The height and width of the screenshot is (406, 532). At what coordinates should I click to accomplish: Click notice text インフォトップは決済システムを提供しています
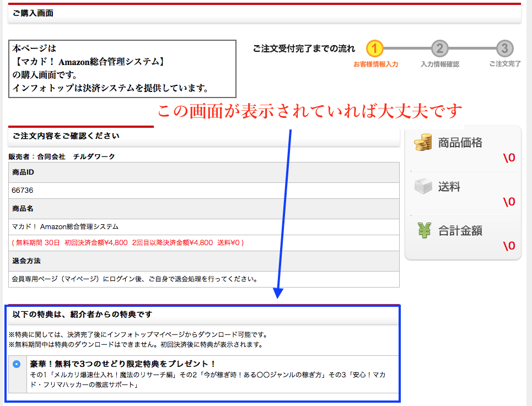click(x=110, y=88)
